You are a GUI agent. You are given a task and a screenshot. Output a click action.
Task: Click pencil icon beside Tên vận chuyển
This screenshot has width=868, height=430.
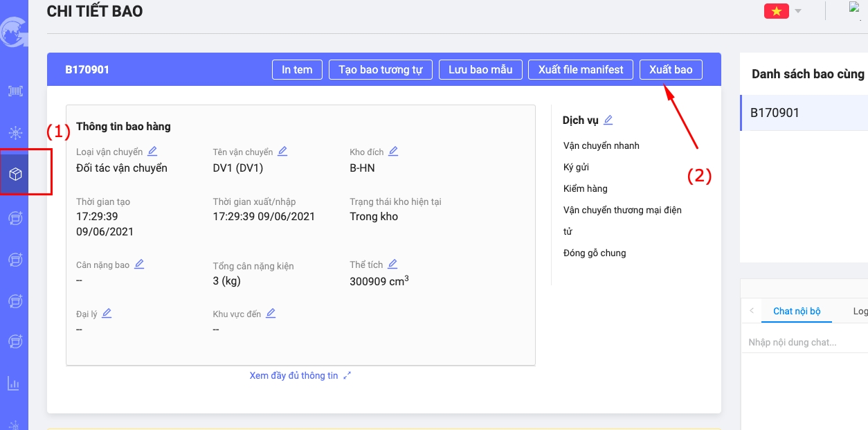[x=282, y=151]
